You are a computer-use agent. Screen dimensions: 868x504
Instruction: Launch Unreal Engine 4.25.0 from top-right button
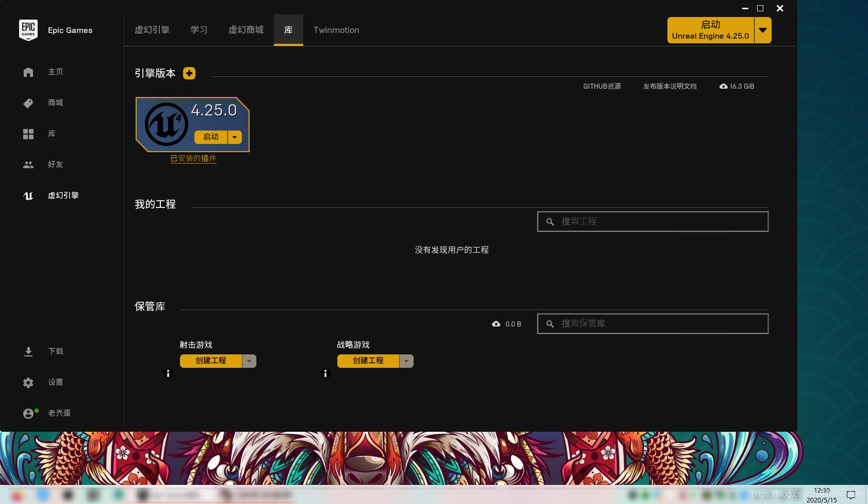[x=710, y=30]
